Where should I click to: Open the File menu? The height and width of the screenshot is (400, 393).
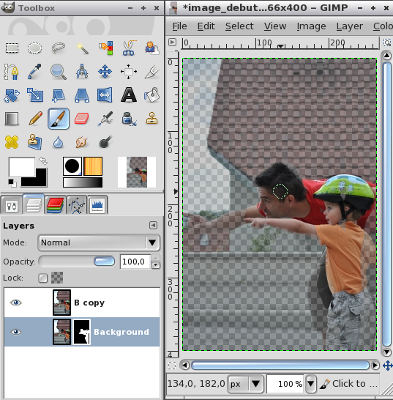(x=179, y=26)
